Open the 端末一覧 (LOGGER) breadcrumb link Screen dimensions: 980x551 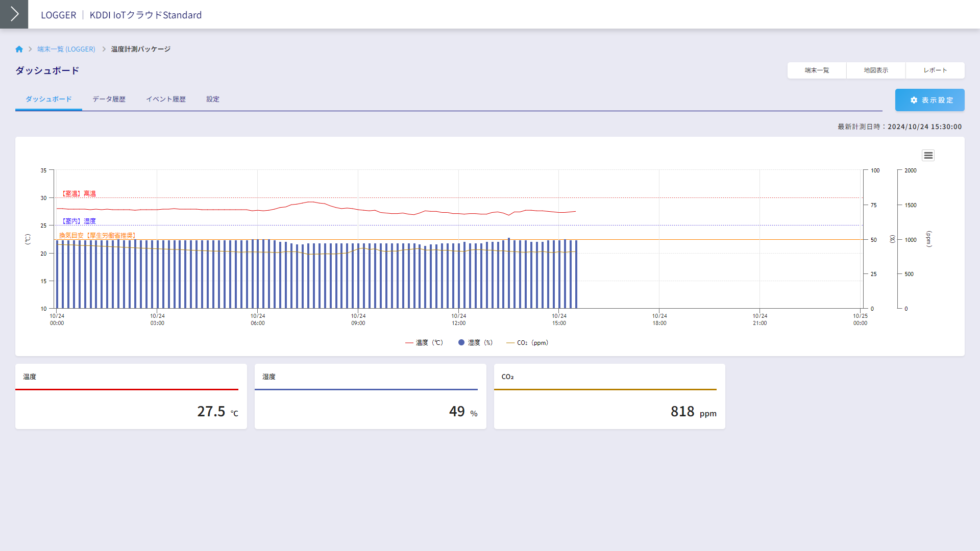pyautogui.click(x=66, y=49)
